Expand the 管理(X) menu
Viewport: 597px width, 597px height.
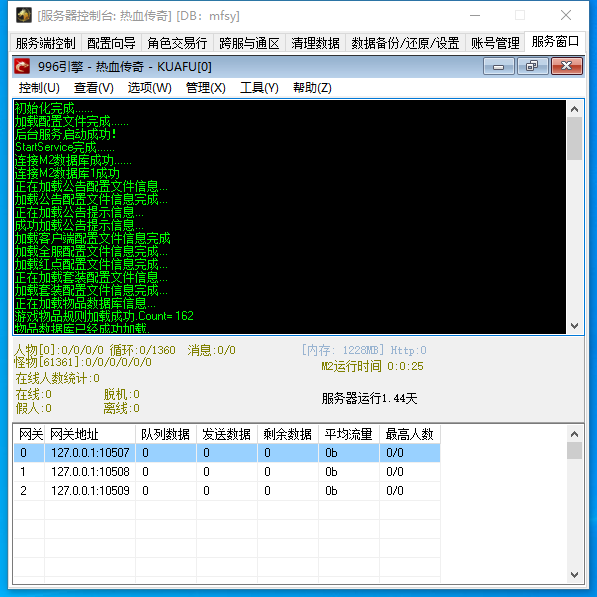coord(206,88)
